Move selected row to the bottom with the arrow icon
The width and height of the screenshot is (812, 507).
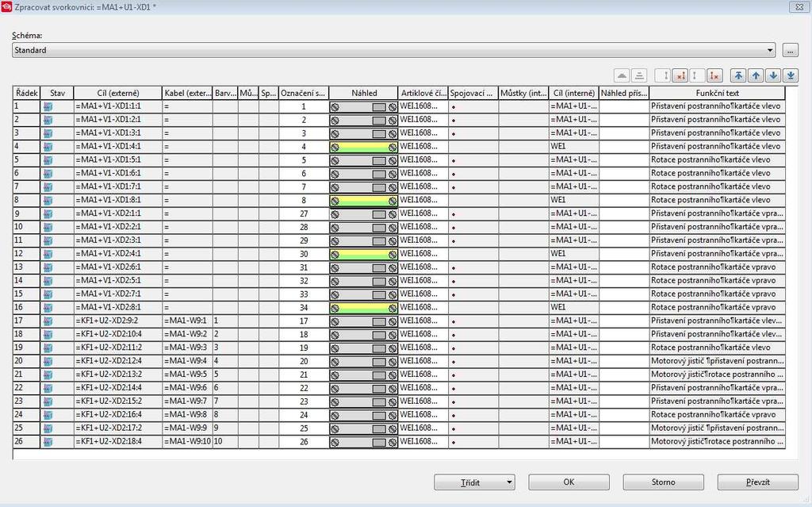tap(791, 75)
